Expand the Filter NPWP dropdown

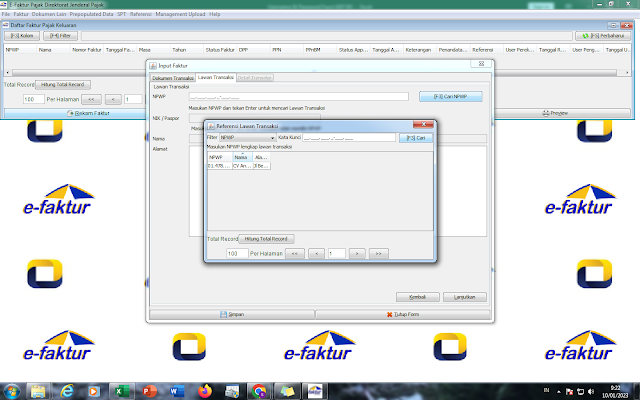coord(272,138)
